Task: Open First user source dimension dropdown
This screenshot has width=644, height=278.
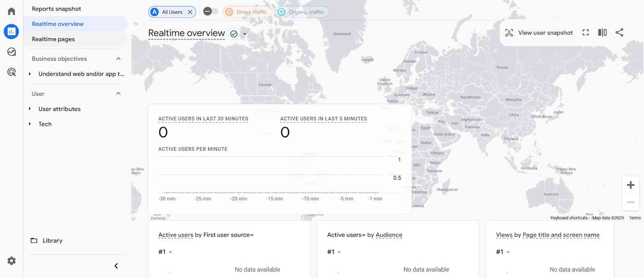Action: click(229, 235)
